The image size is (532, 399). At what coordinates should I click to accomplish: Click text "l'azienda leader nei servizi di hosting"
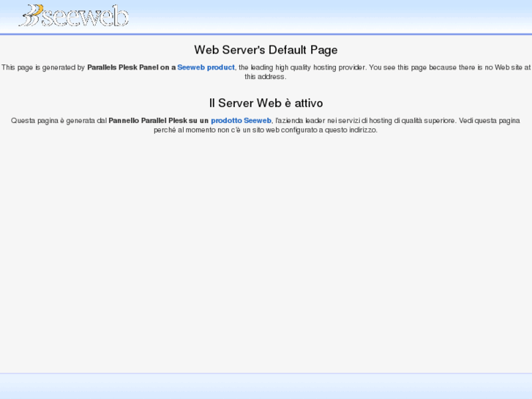click(333, 121)
